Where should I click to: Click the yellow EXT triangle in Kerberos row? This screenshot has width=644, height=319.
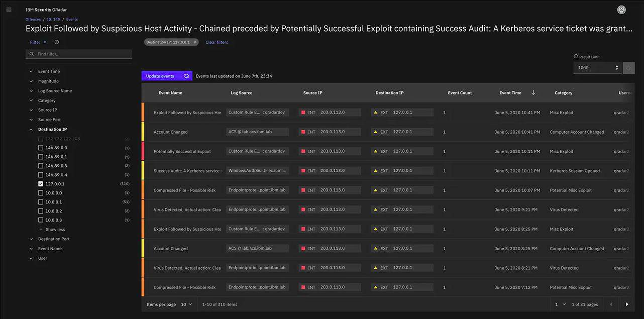tap(375, 171)
